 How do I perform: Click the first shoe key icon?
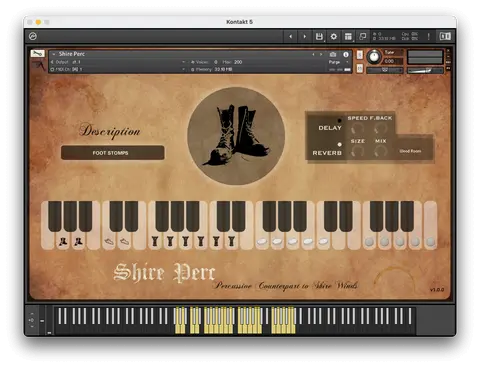(x=109, y=241)
